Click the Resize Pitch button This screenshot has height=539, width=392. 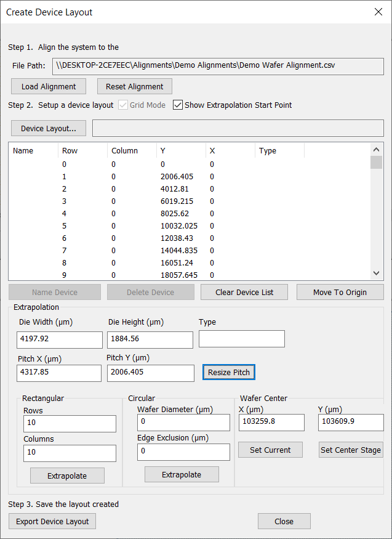click(x=228, y=372)
